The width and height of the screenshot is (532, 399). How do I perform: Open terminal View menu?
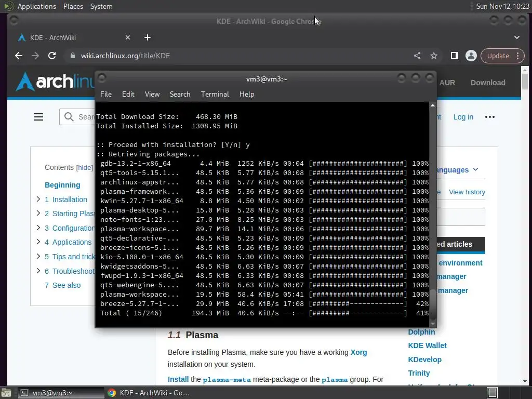point(152,95)
